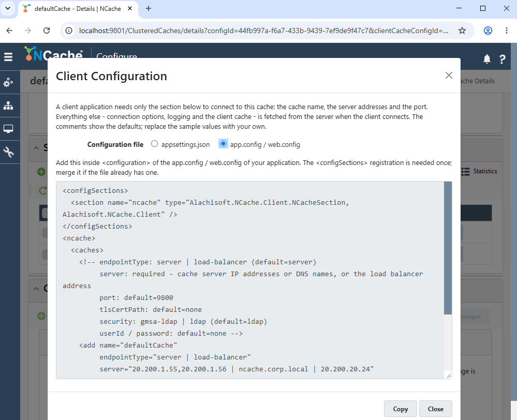
Task: Bookmark this page with the star icon
Action: click(x=462, y=31)
